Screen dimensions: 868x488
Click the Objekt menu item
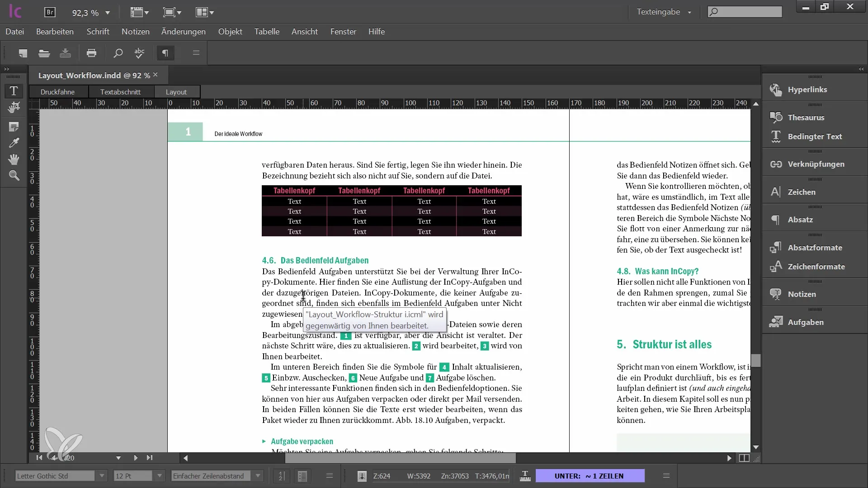[x=230, y=32]
